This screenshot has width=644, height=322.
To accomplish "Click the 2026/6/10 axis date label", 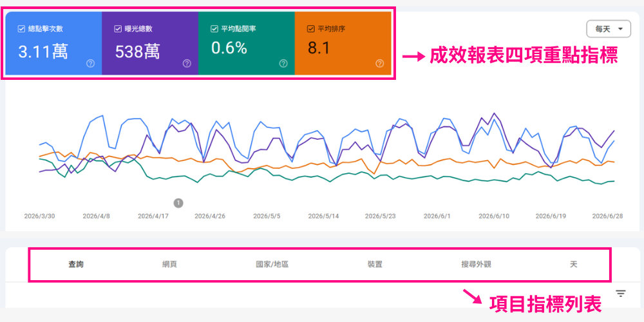I will [x=494, y=216].
